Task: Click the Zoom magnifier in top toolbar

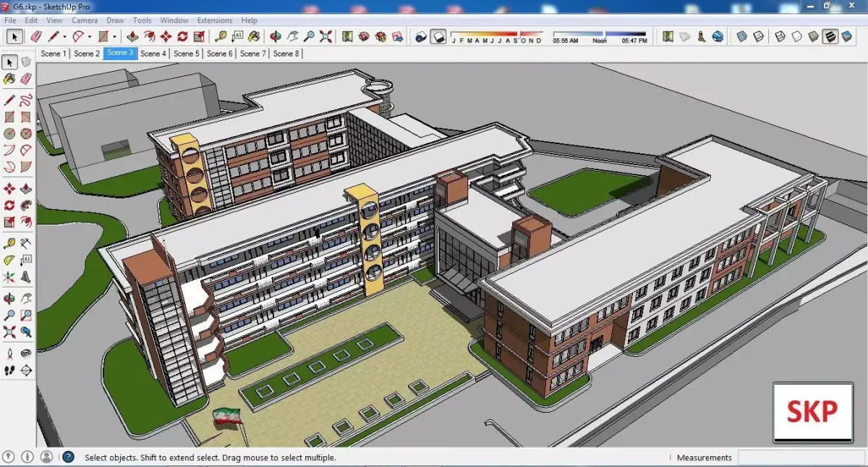Action: pos(309,36)
